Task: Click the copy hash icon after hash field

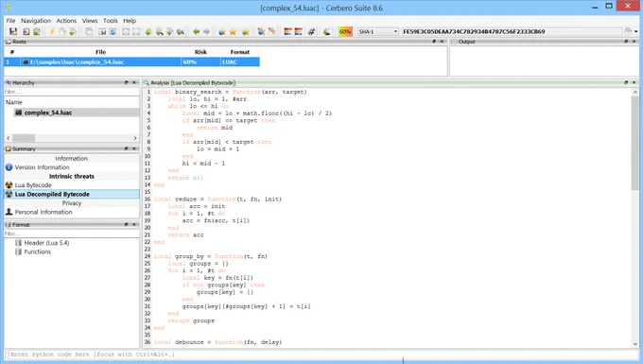Action: [x=628, y=31]
